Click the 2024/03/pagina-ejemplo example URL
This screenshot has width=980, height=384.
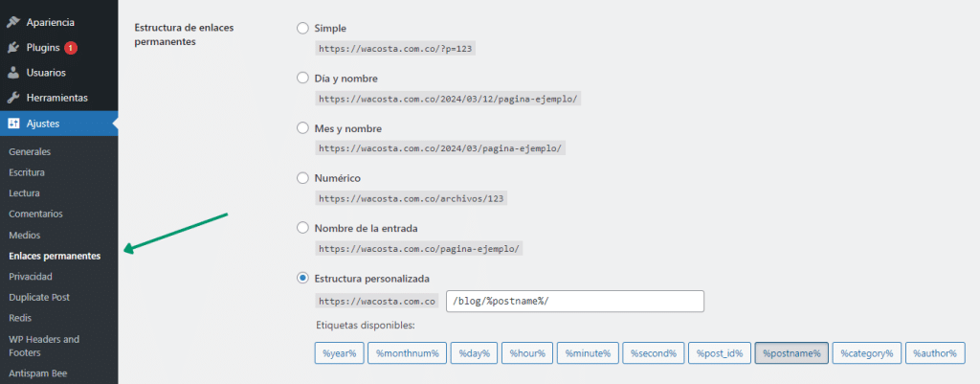[x=440, y=148]
